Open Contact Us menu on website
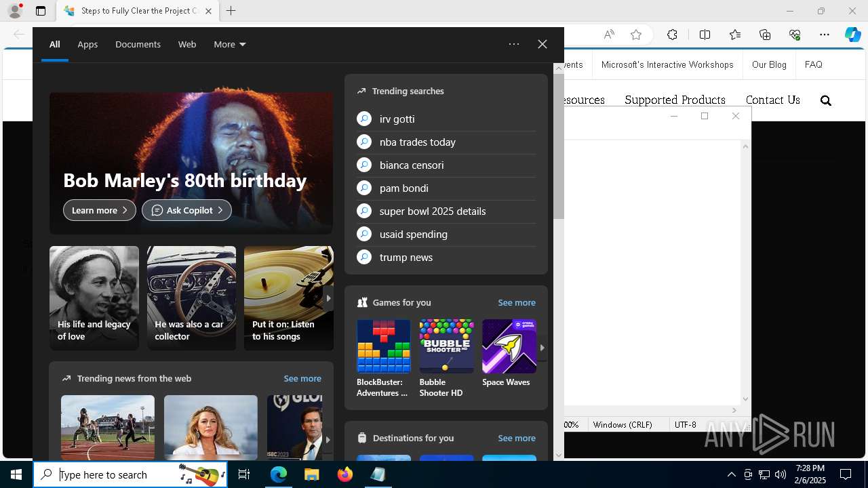Image resolution: width=868 pixels, height=488 pixels. tap(773, 100)
